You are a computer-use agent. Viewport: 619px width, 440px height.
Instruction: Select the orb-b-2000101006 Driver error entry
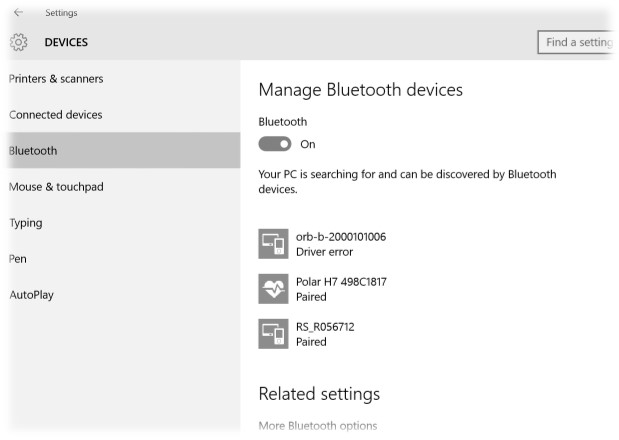point(341,245)
